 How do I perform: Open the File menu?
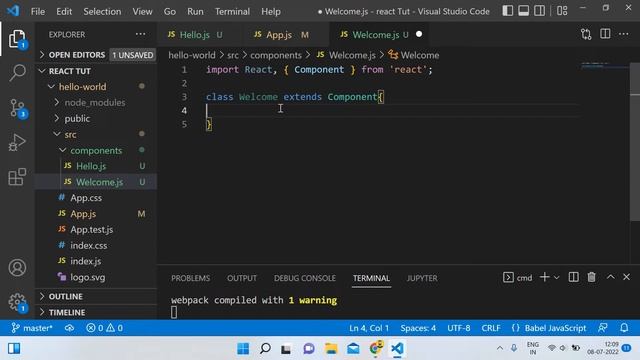38,11
